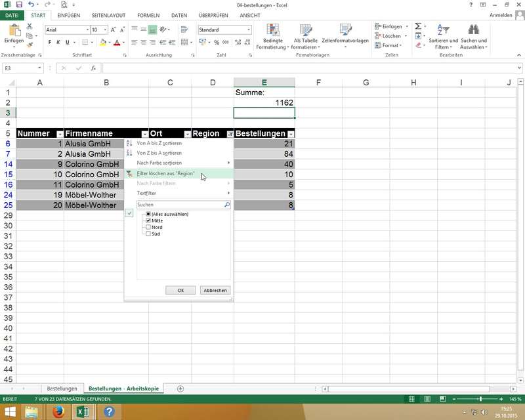Screen dimensions: 525x420
Task: Click the Abbrechen button in the filter popup
Action: tap(215, 290)
